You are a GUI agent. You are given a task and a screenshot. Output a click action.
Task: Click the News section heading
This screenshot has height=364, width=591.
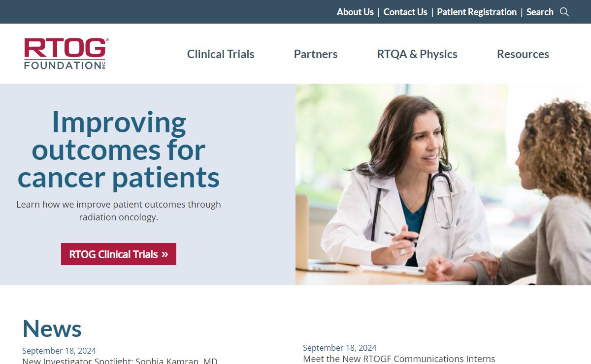click(x=52, y=328)
